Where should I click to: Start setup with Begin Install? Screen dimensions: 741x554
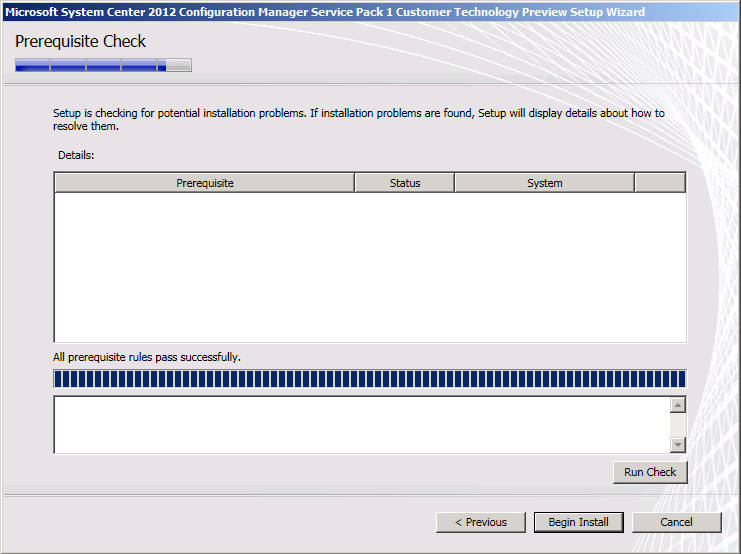578,522
